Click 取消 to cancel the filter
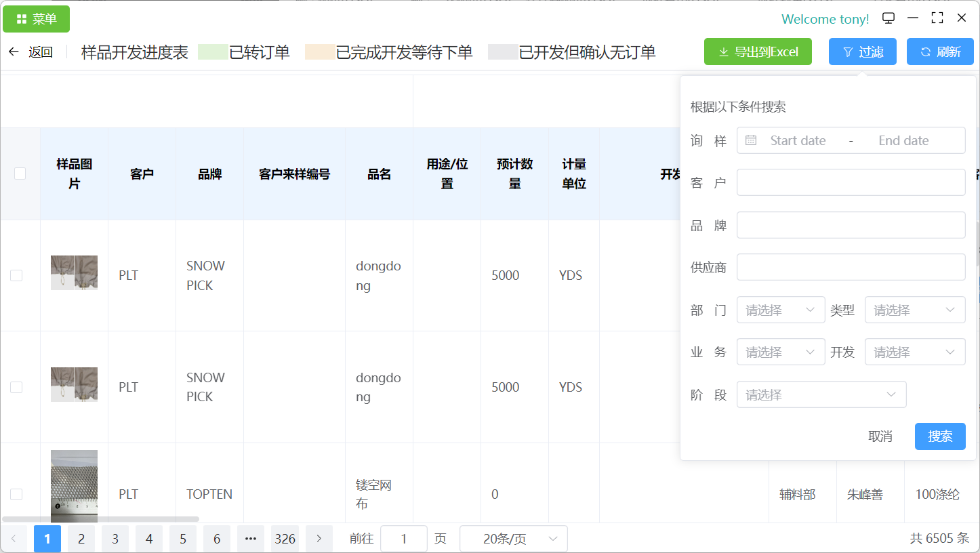980x553 pixels. pos(880,436)
